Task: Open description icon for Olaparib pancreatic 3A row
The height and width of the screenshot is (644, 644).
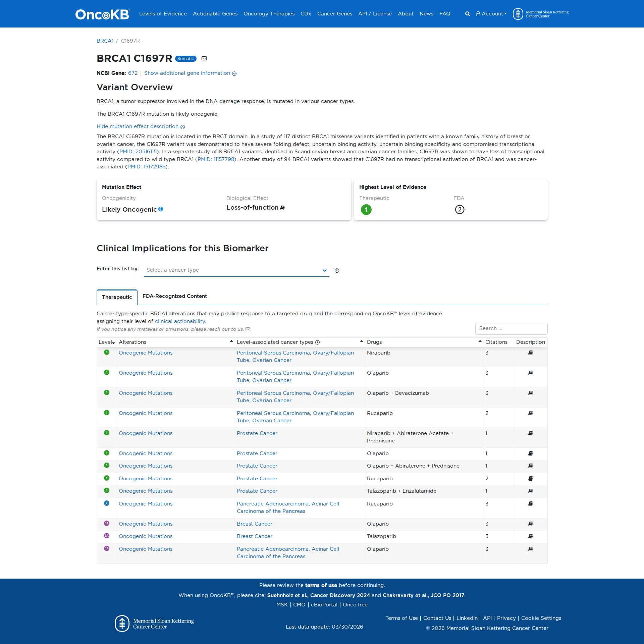Action: pyautogui.click(x=531, y=549)
